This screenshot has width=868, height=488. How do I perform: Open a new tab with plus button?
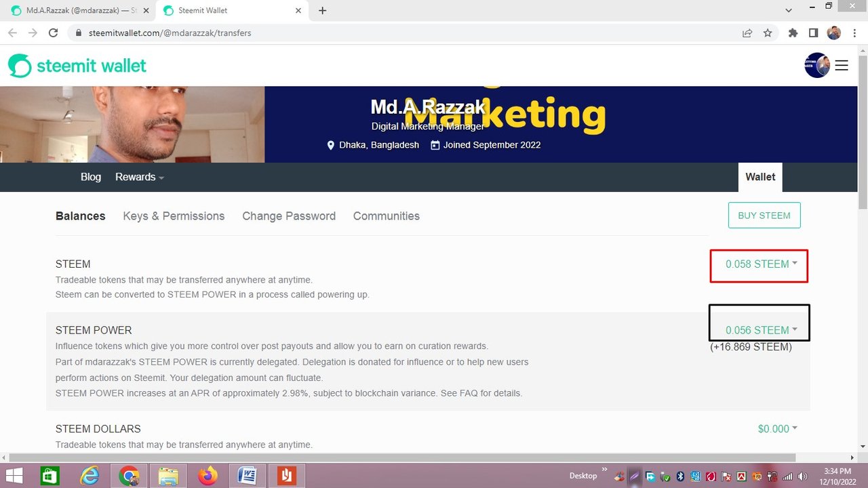(x=322, y=11)
